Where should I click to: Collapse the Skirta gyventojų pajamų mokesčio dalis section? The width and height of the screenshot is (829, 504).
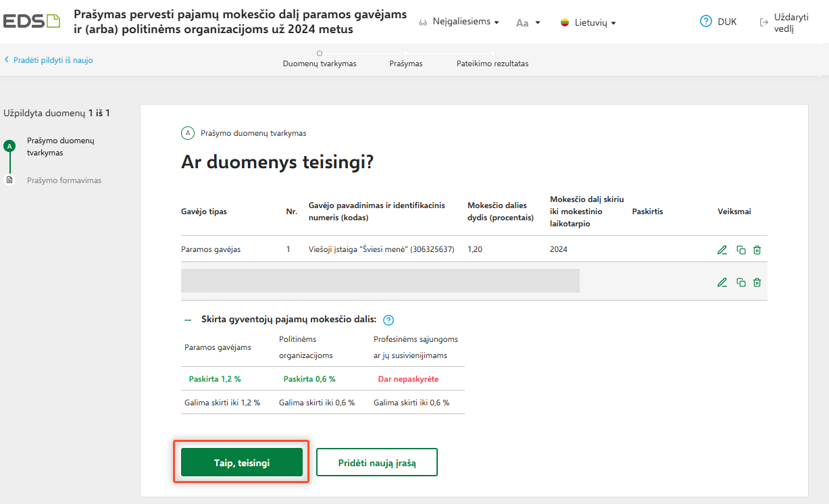pos(187,320)
